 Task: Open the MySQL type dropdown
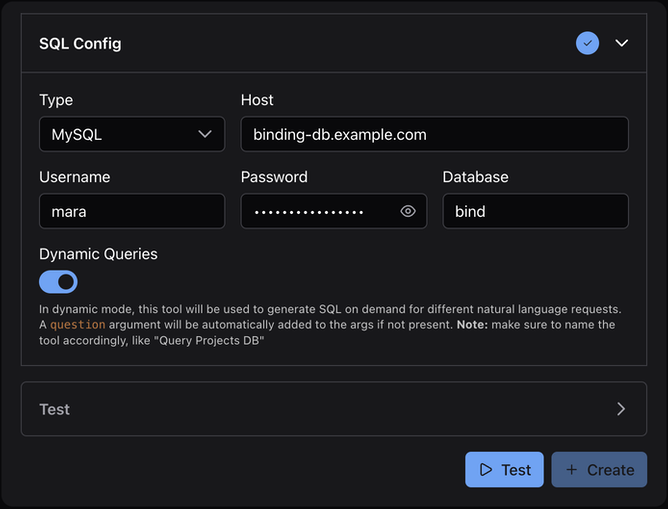(x=132, y=134)
